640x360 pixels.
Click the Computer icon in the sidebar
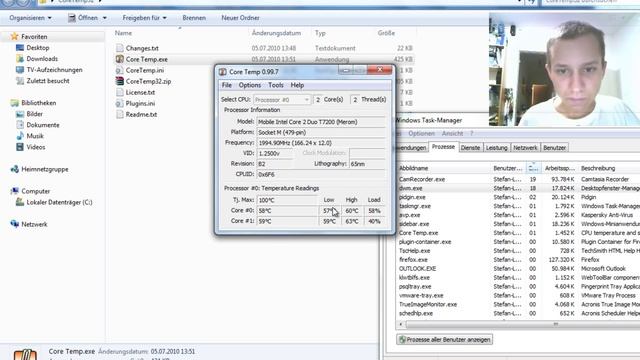[x=15, y=191]
